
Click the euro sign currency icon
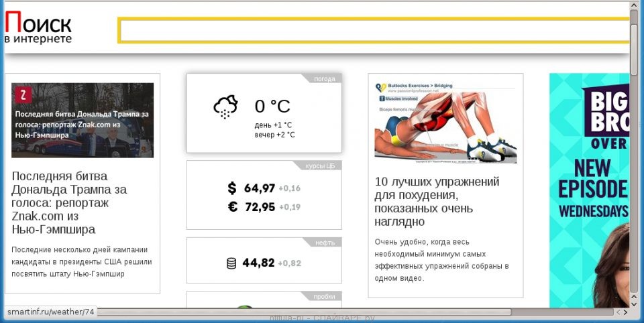click(233, 207)
